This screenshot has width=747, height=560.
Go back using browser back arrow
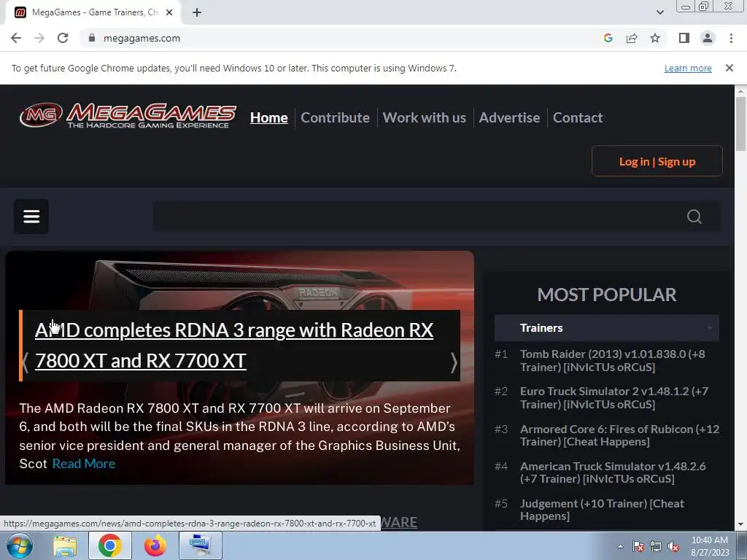16,38
